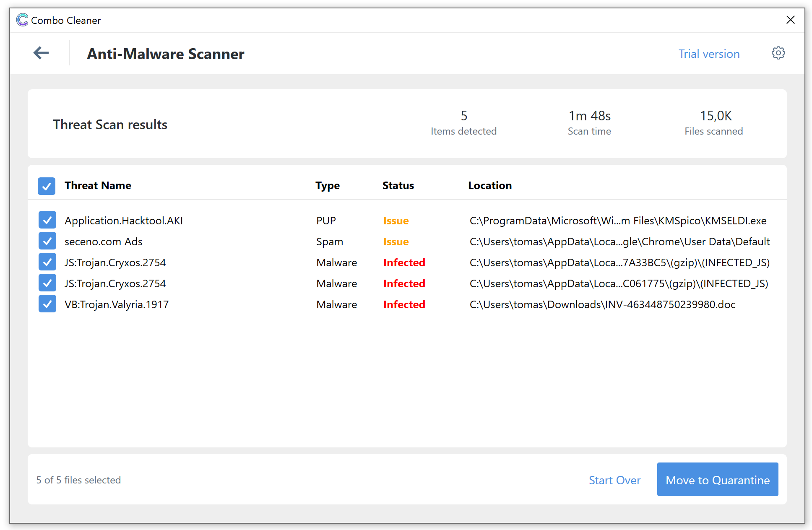Uncheck the seceno.com Ads checkbox
812x530 pixels.
[x=47, y=241]
